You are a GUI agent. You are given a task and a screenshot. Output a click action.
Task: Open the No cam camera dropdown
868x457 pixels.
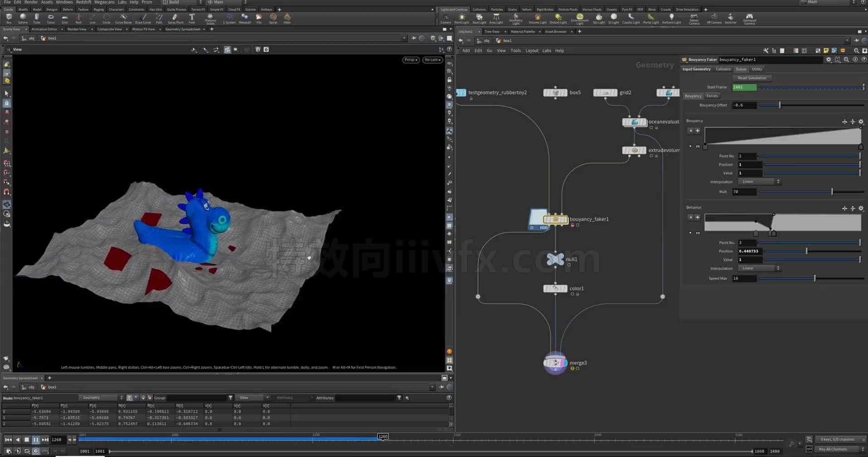432,60
